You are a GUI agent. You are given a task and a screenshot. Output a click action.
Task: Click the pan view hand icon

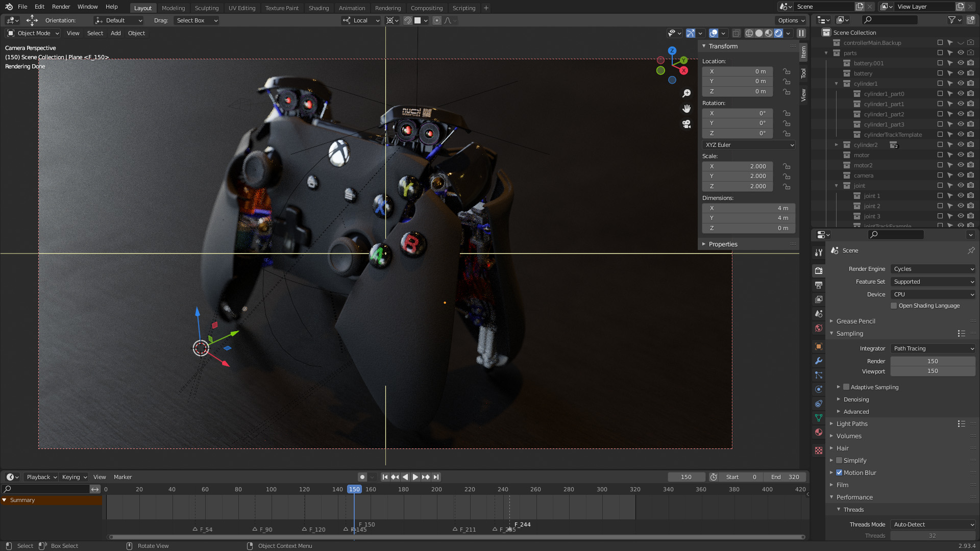coord(687,109)
